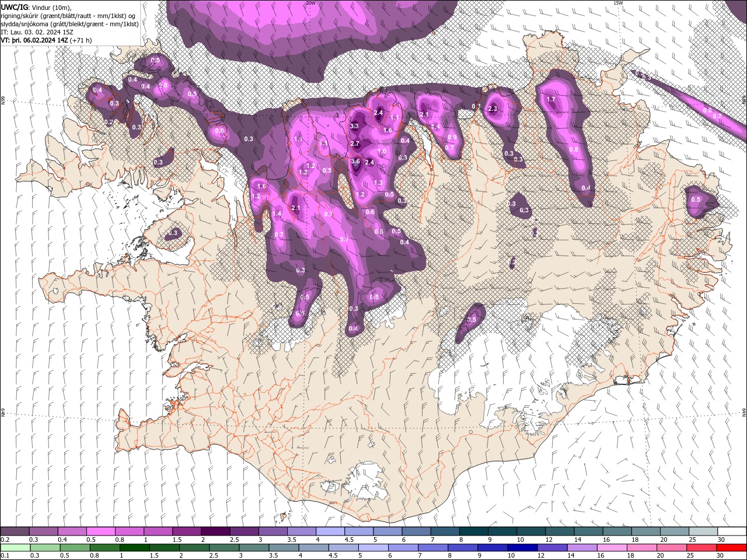747x560 pixels.
Task: Click the '25' label under the purple scale
Action: click(x=692, y=540)
